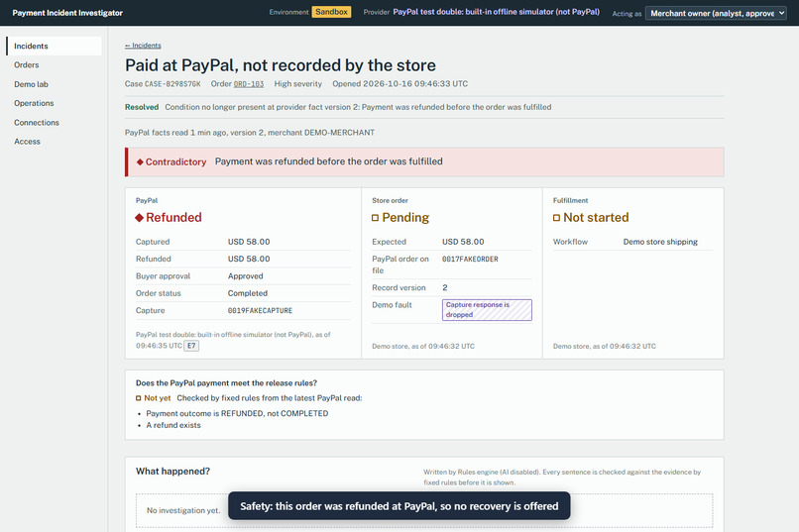Select PayPal order ID 0017FAKEORDER
The width and height of the screenshot is (799, 532).
(470, 260)
